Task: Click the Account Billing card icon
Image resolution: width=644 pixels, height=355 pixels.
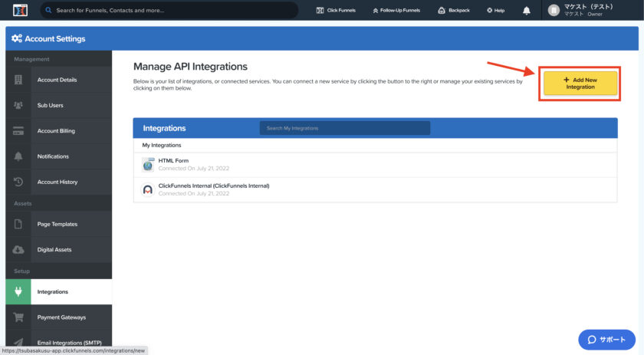Action: click(x=18, y=130)
